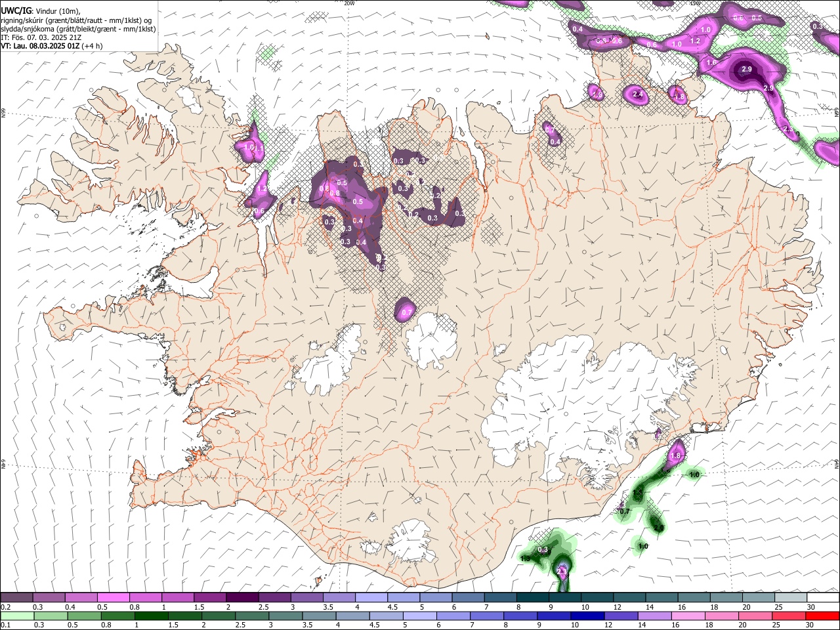
Task: Pick the light lavender swatch between 4 and 4.5, top scale
Action: [x=371, y=597]
